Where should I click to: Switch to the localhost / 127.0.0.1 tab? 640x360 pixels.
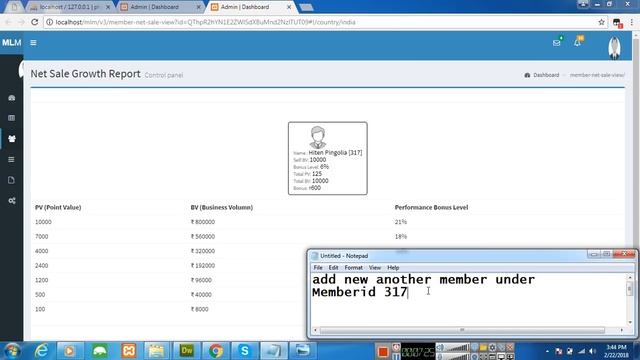point(69,7)
